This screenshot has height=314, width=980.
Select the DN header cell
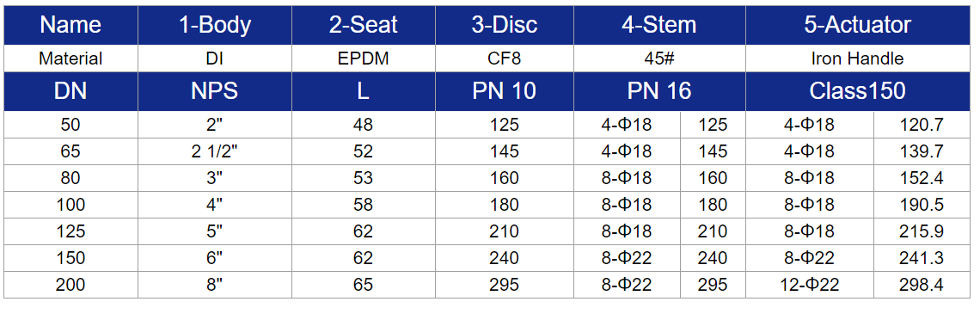click(70, 91)
